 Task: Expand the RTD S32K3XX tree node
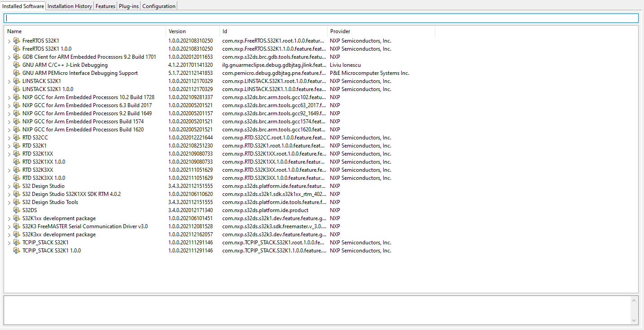9,170
